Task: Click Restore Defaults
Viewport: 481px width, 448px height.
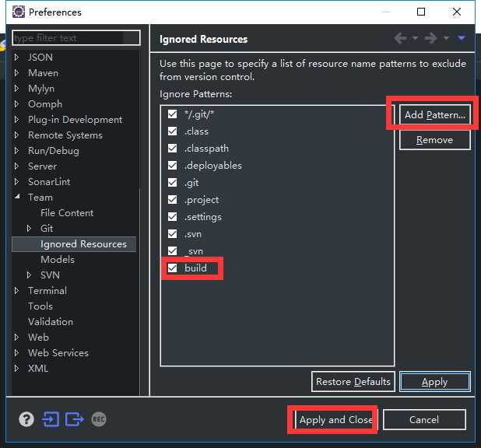Action: (x=353, y=381)
